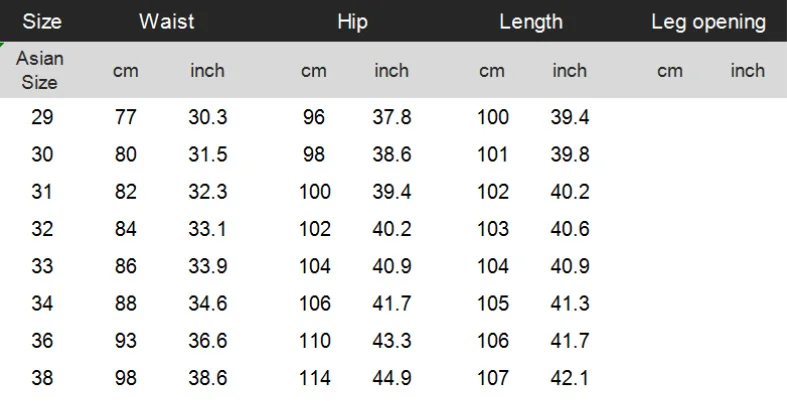The height and width of the screenshot is (401, 787).
Task: Click the cm sub-header under Leg opening
Action: click(669, 70)
